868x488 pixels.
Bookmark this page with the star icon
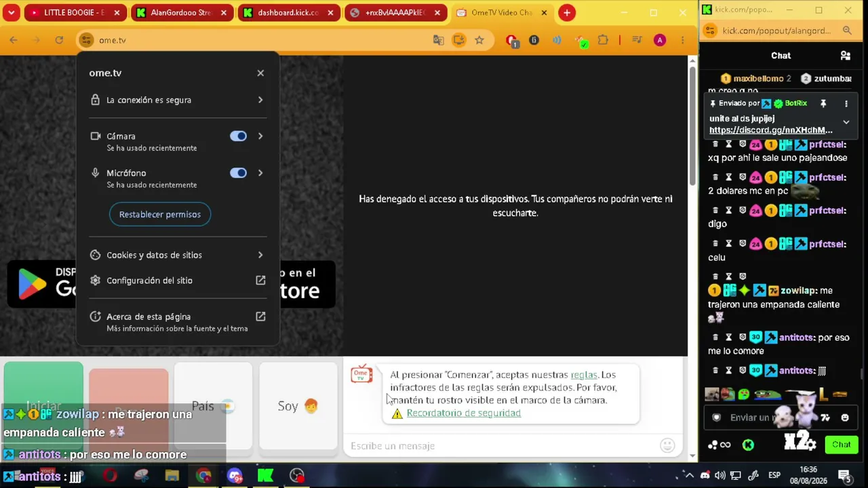(479, 40)
